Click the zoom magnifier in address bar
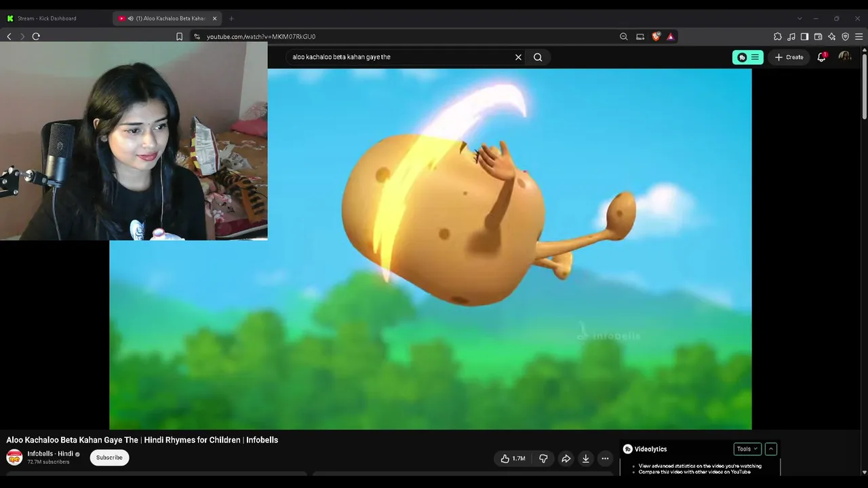The width and height of the screenshot is (868, 488). 624,37
